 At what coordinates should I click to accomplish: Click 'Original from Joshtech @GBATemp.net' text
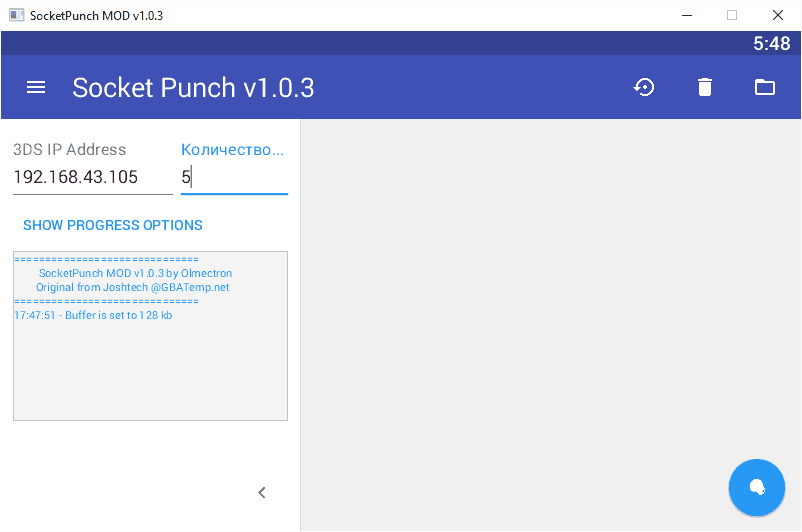click(x=132, y=287)
